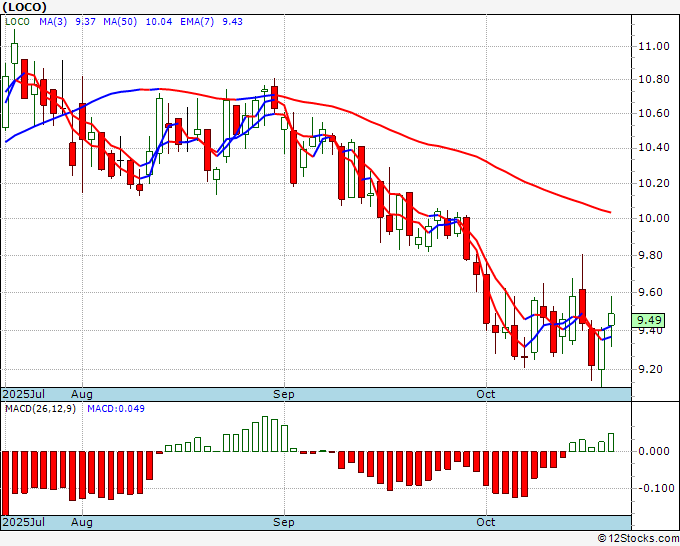Click the current price tag 9.49

click(x=648, y=320)
